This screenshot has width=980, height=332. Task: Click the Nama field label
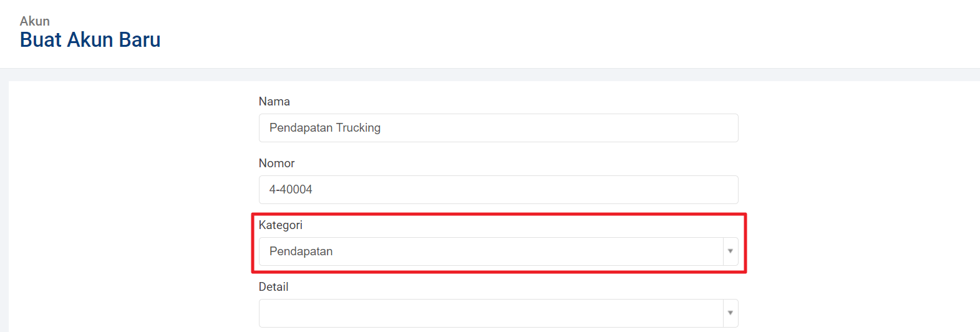274,102
